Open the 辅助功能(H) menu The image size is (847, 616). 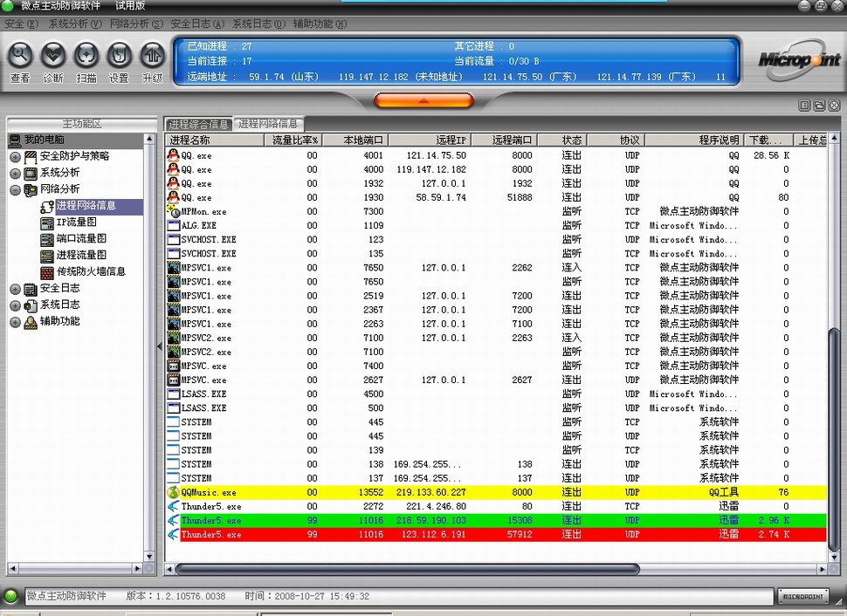point(320,24)
